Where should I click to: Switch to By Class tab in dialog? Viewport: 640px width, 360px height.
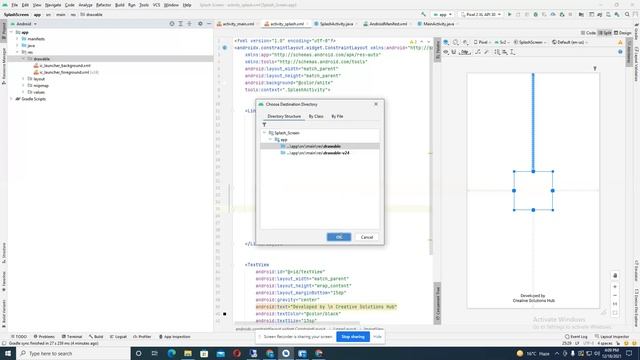click(x=316, y=116)
